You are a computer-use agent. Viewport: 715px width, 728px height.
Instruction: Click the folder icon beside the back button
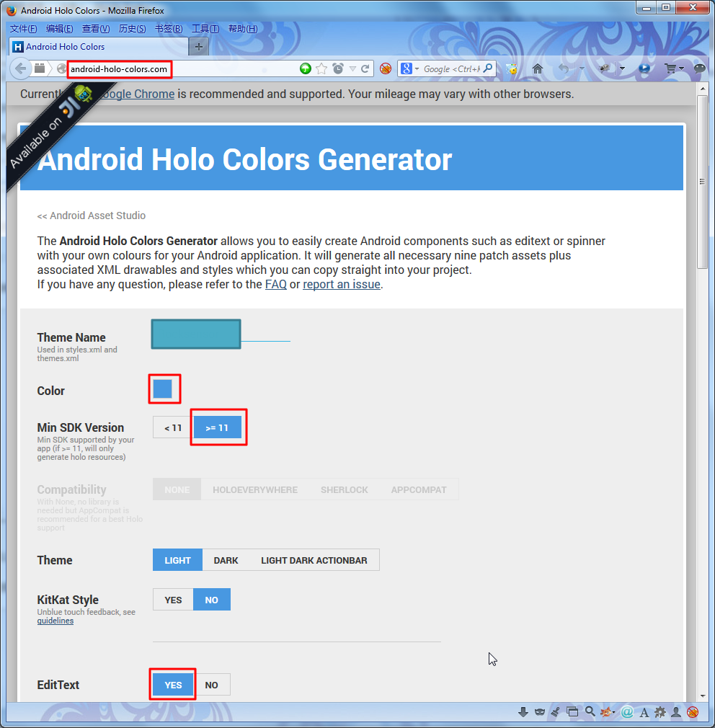[x=40, y=68]
